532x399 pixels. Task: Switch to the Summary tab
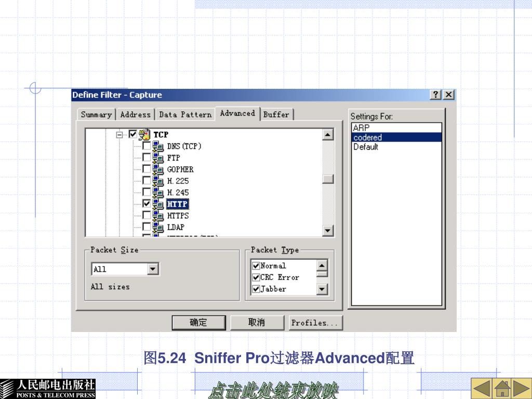click(96, 115)
